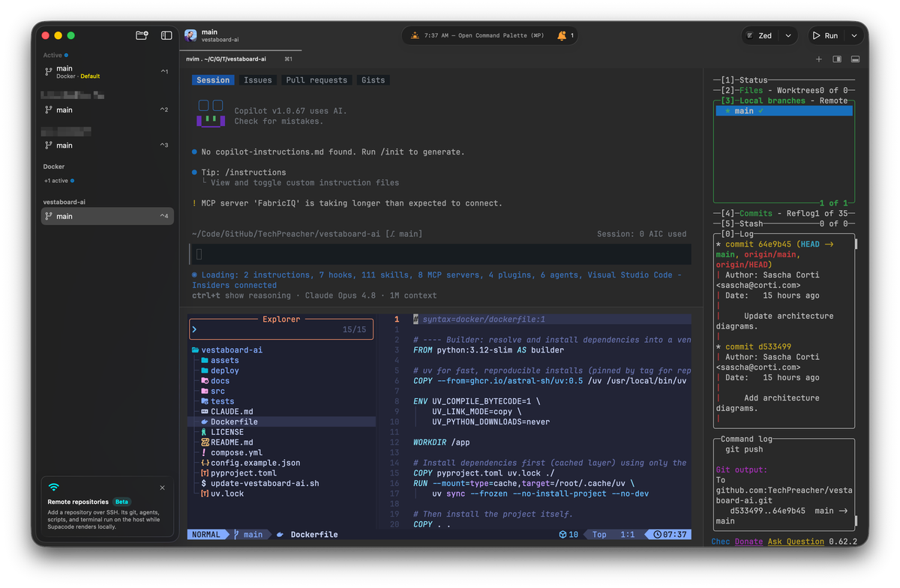Open the Run options dropdown arrow
Screen dimensions: 900x588
[x=854, y=35]
